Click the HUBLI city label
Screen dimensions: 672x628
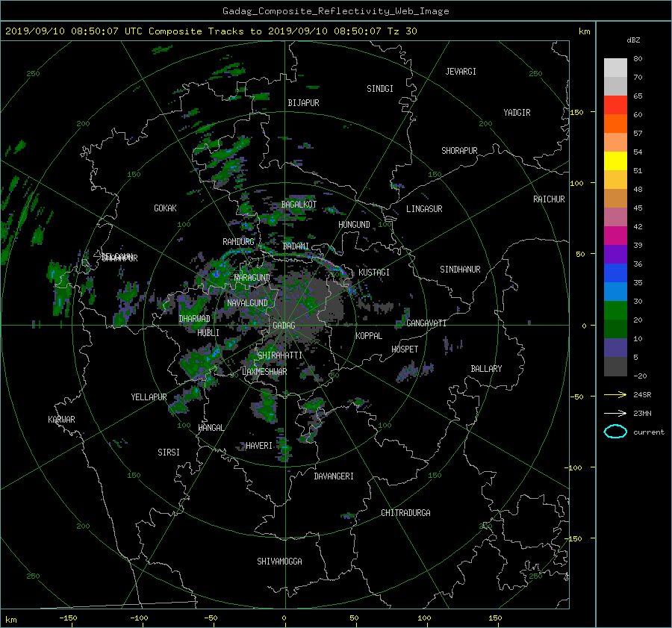coord(208,333)
